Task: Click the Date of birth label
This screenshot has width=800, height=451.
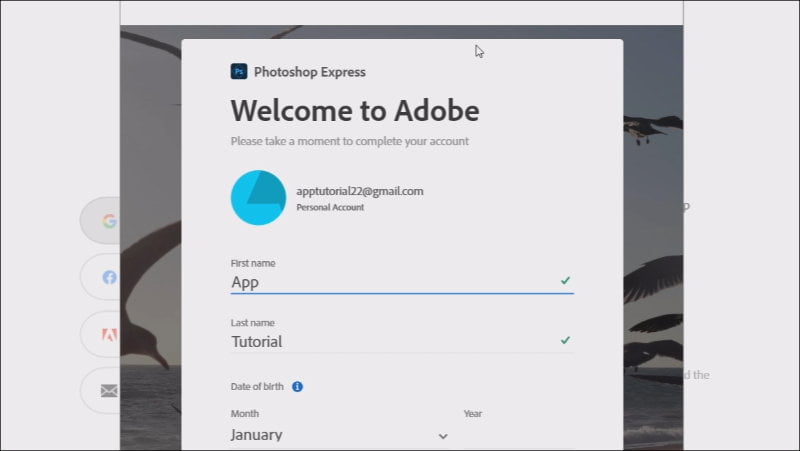Action: pyautogui.click(x=257, y=387)
